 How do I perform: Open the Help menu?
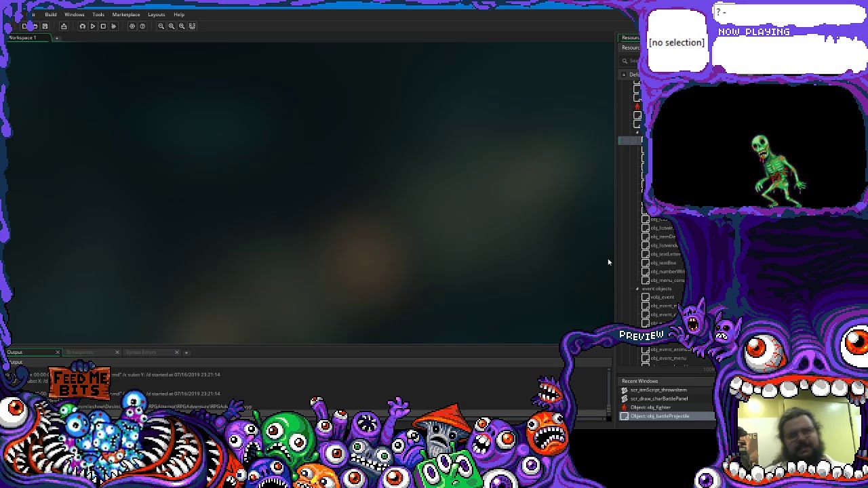pos(179,14)
